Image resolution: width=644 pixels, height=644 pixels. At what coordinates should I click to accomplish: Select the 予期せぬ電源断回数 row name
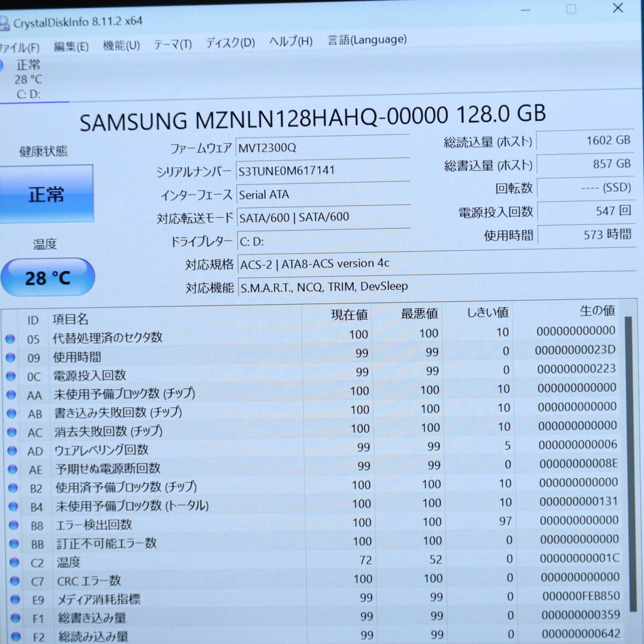tap(108, 469)
